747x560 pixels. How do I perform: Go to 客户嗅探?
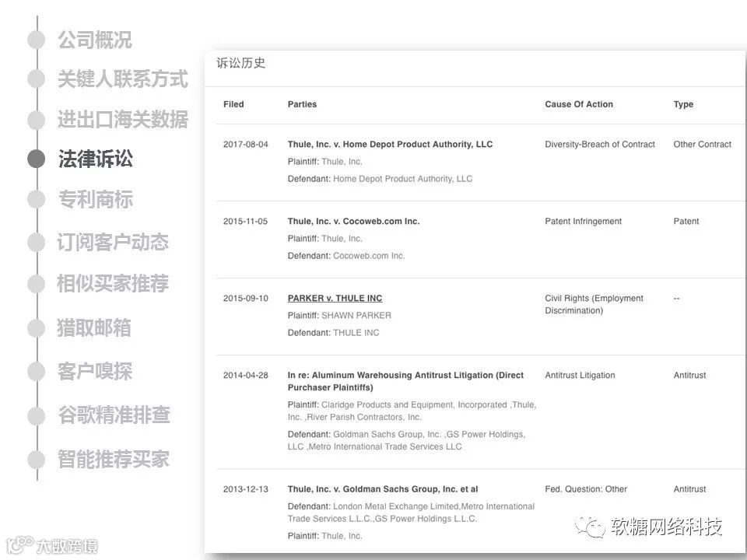(x=95, y=372)
